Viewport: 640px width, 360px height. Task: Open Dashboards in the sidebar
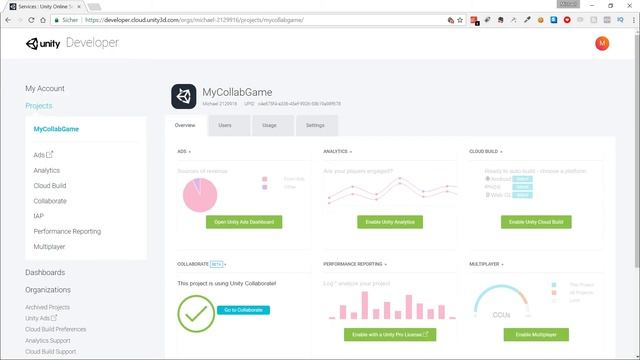pos(45,272)
